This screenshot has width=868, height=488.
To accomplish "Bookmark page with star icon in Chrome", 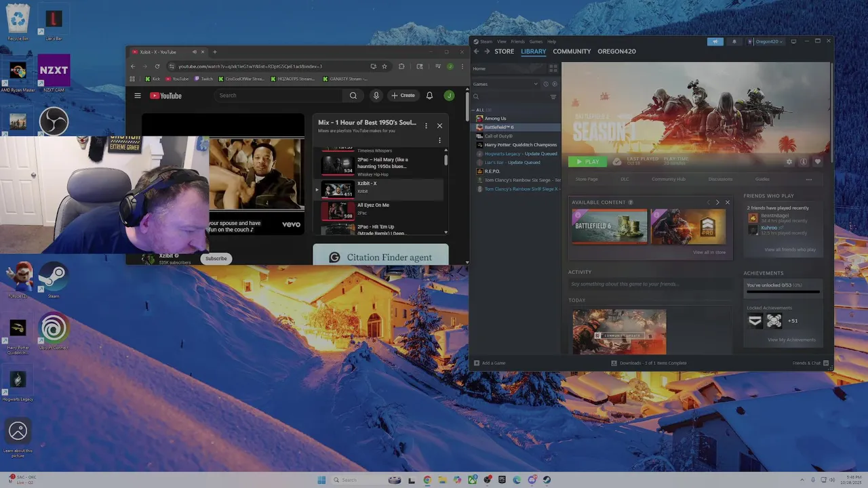I will 384,66.
